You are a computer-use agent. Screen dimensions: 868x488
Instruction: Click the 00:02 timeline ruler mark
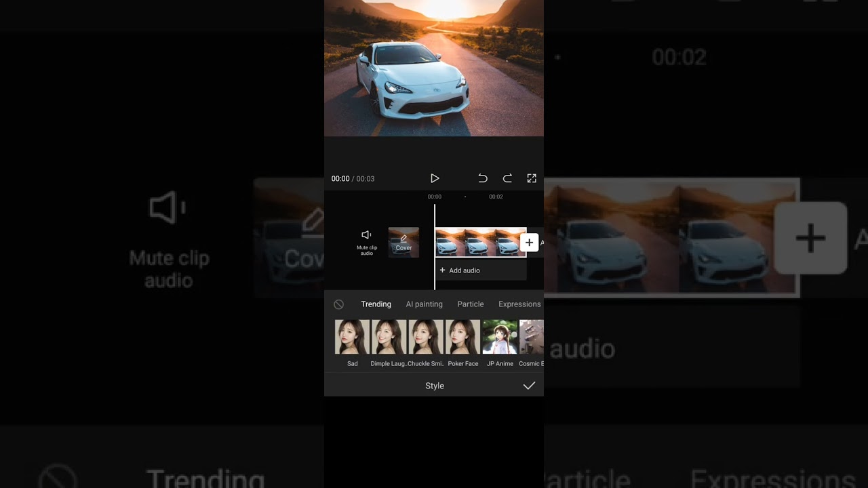click(496, 197)
